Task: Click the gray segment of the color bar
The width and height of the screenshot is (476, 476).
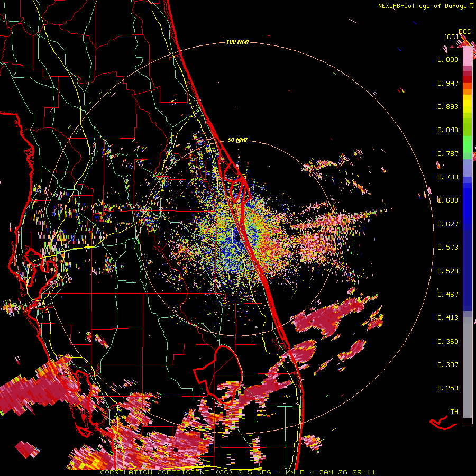Action: (x=467, y=368)
